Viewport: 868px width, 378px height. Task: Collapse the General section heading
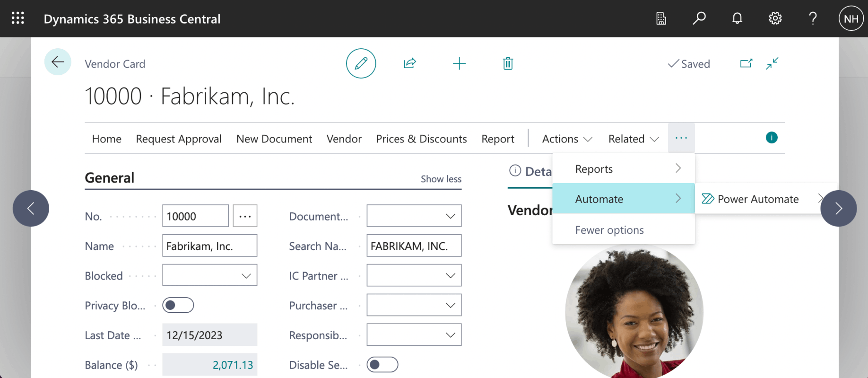(110, 177)
